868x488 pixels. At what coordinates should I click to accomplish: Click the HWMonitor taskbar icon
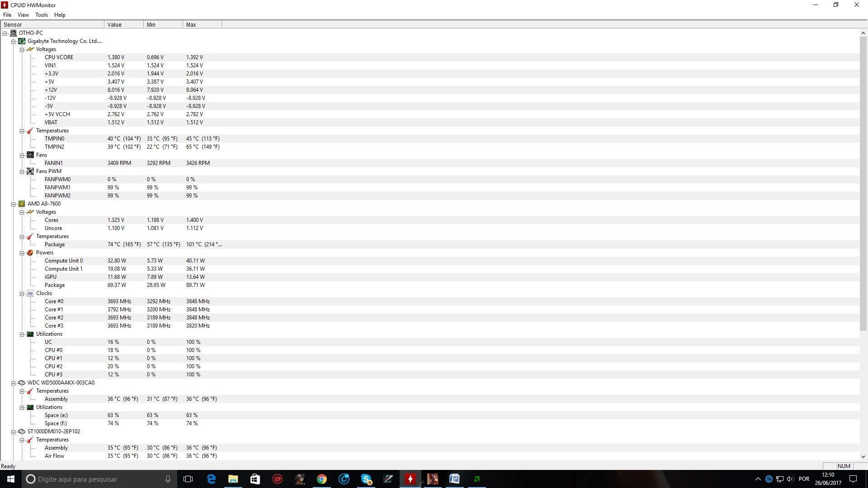(x=410, y=479)
